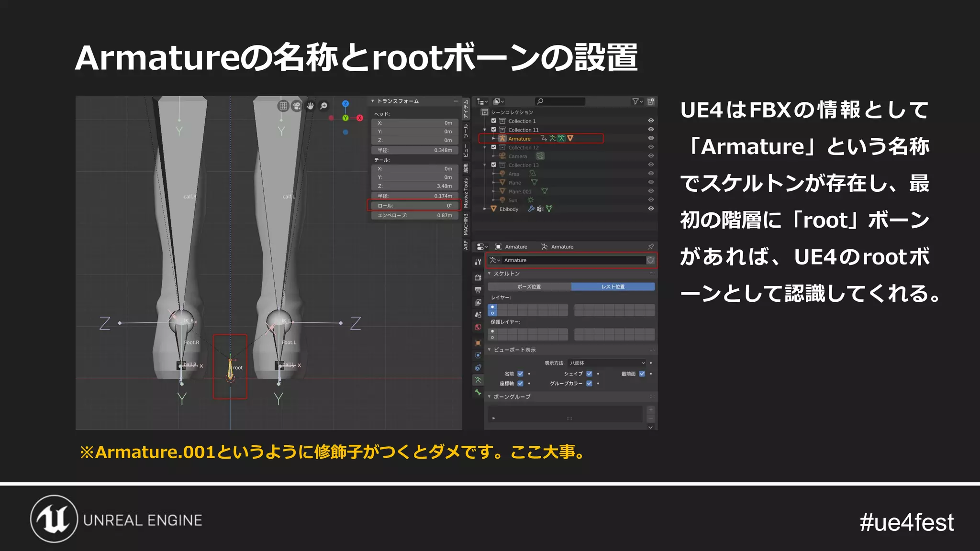Click fake user shield next to Armature name
The height and width of the screenshot is (551, 980).
(x=650, y=260)
